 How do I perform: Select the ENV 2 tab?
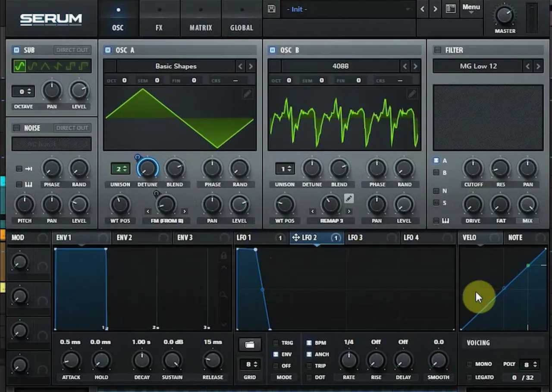point(142,238)
